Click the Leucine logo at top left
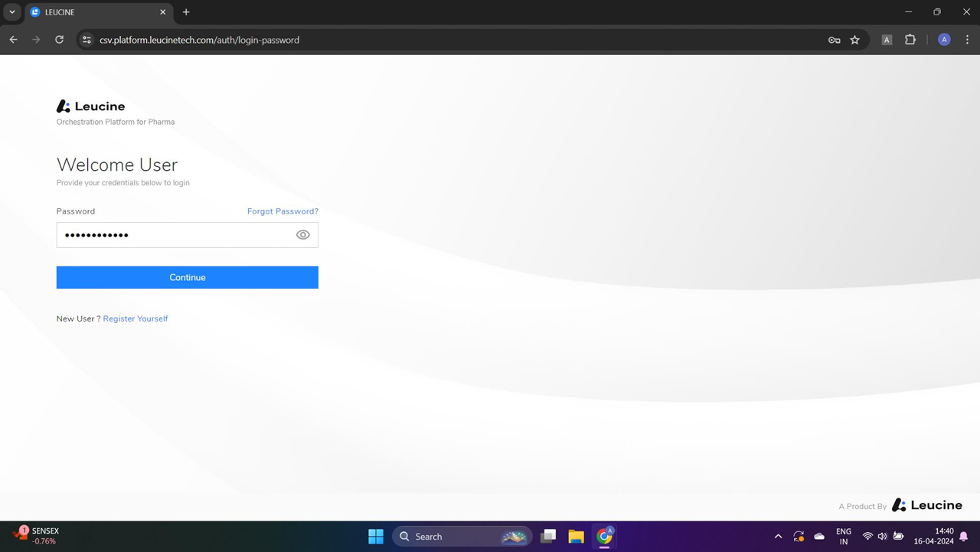The height and width of the screenshot is (552, 980). point(91,106)
